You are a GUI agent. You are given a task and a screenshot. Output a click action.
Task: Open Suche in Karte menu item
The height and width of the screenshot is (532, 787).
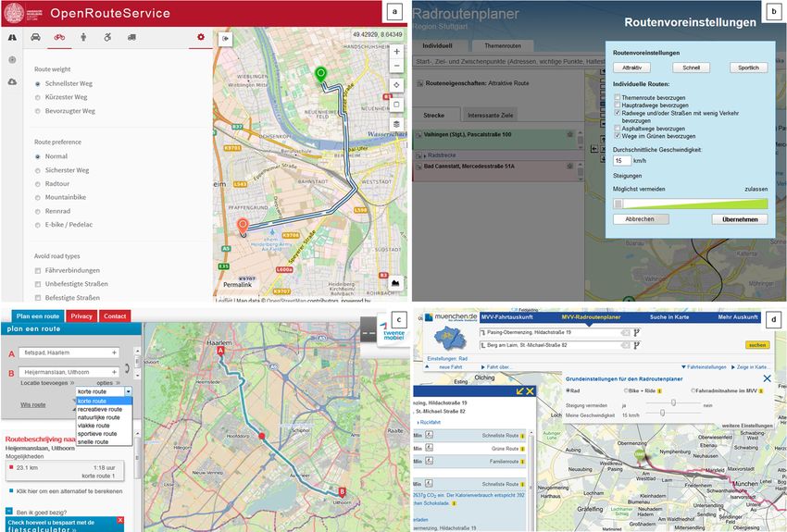click(x=669, y=317)
